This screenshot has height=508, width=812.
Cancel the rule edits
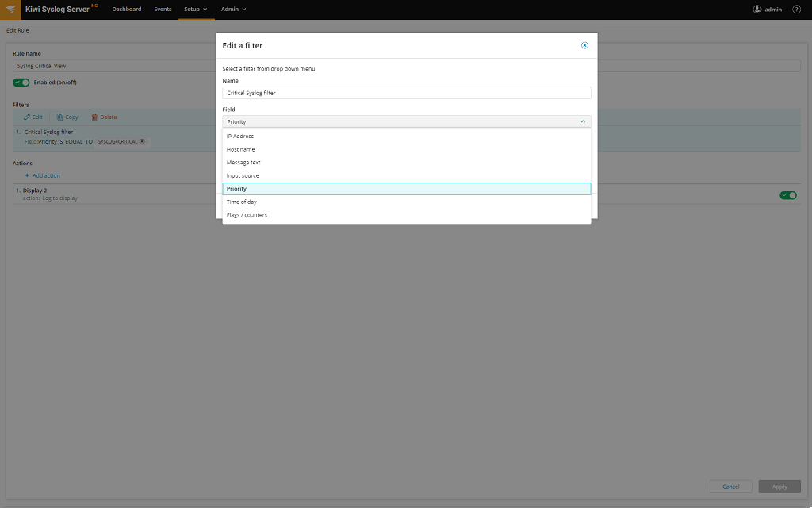tap(730, 486)
